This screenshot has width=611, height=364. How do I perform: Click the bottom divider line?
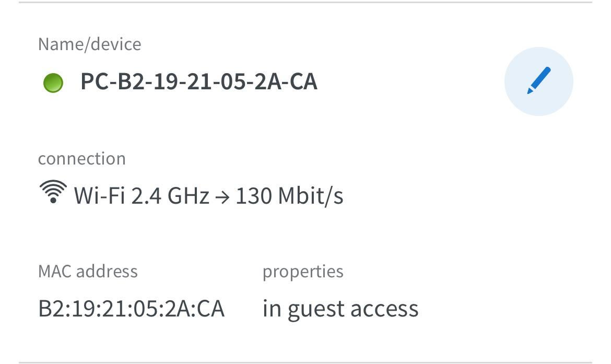(305, 362)
